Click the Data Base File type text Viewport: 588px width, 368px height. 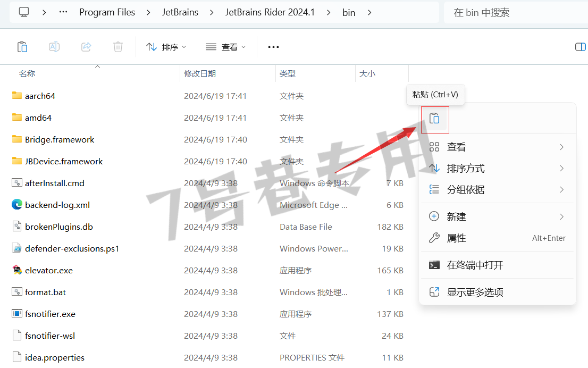point(306,227)
